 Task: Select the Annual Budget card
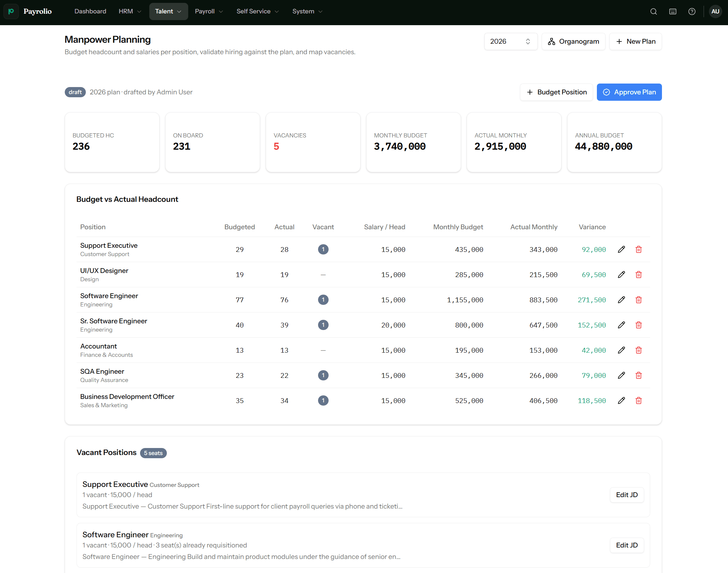coord(614,142)
